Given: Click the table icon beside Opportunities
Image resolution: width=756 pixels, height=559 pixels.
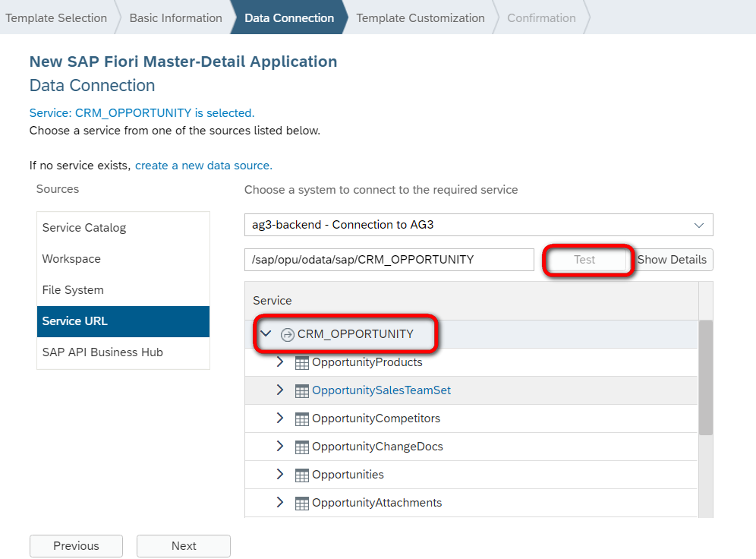Looking at the screenshot, I should click(302, 475).
